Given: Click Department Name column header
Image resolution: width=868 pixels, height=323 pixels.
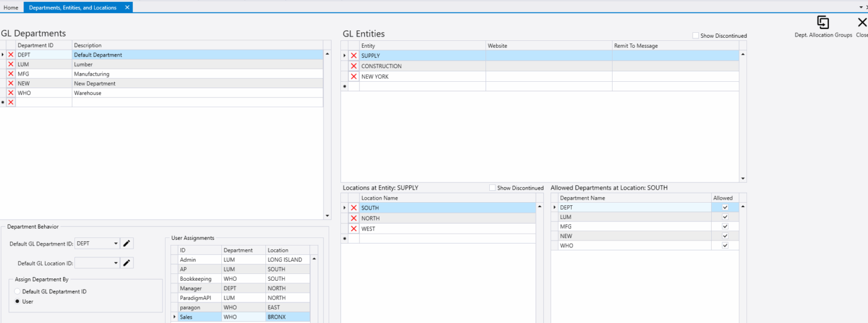Looking at the screenshot, I should point(635,198).
